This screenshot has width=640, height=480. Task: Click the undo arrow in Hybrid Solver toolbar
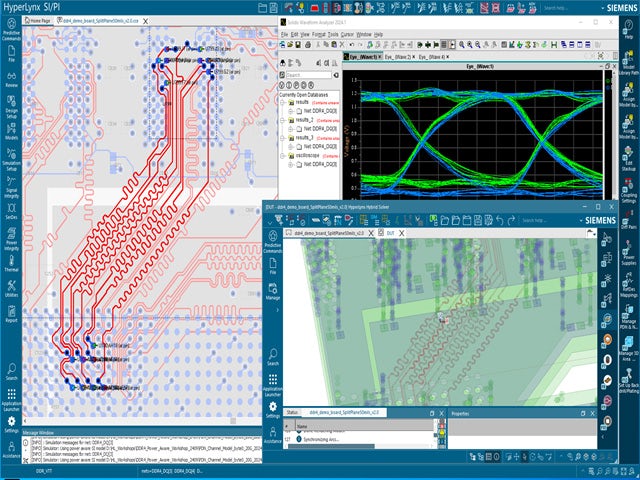500,220
